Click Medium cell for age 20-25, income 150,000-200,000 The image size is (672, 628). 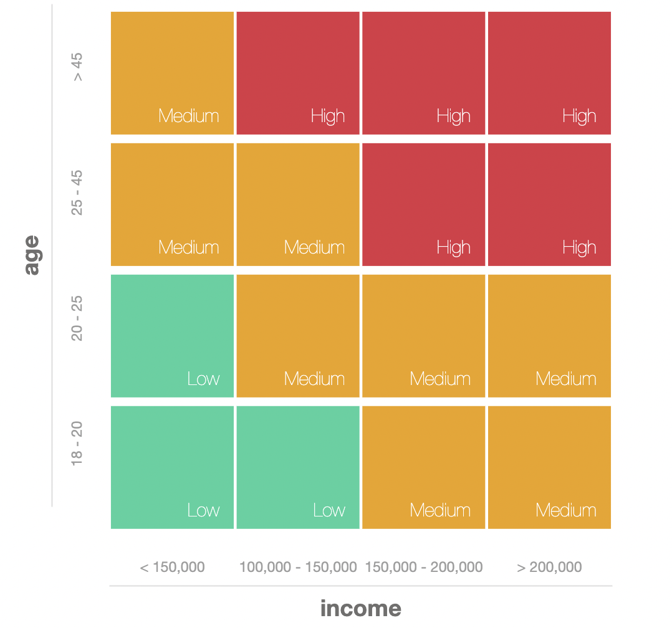tap(423, 336)
